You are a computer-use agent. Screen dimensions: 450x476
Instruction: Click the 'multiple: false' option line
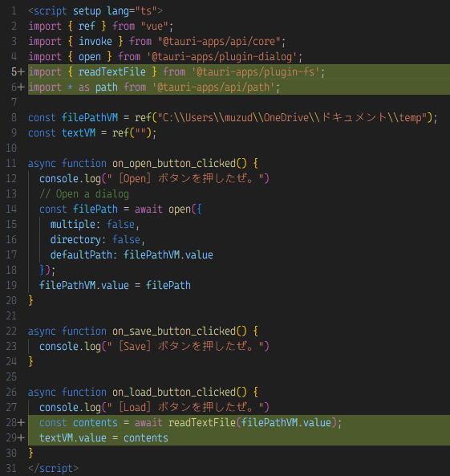(x=95, y=224)
